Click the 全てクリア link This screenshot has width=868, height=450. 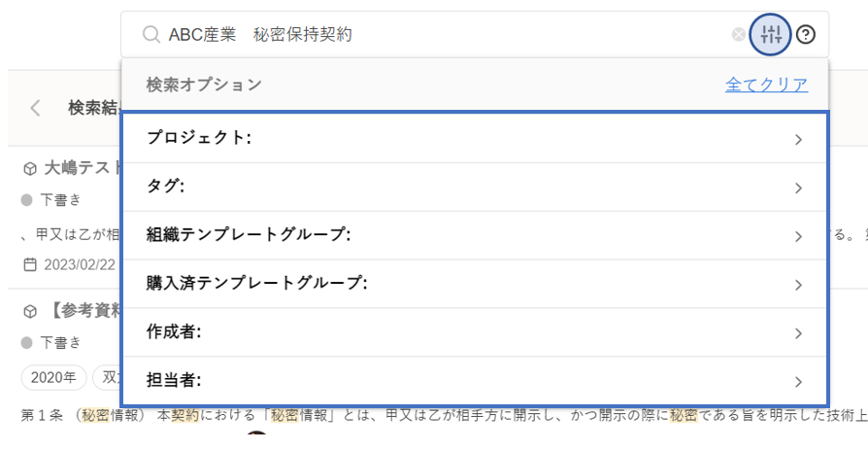click(x=766, y=85)
